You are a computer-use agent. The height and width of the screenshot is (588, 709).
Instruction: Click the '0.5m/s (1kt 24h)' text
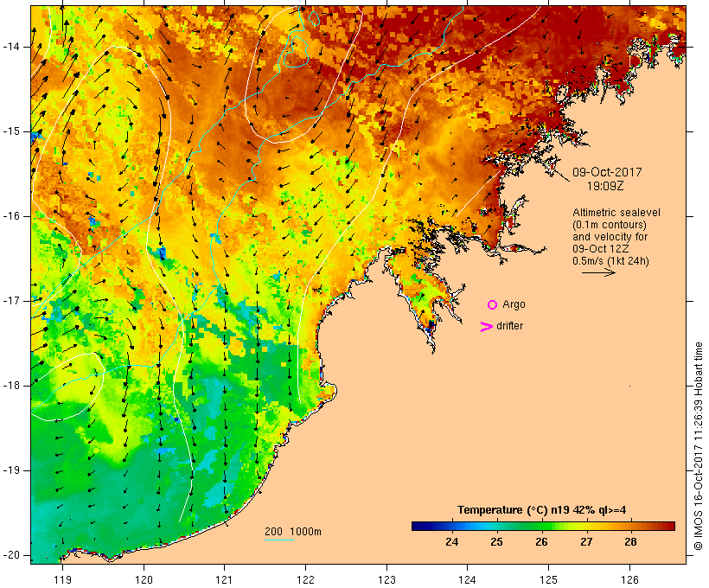[x=611, y=261]
